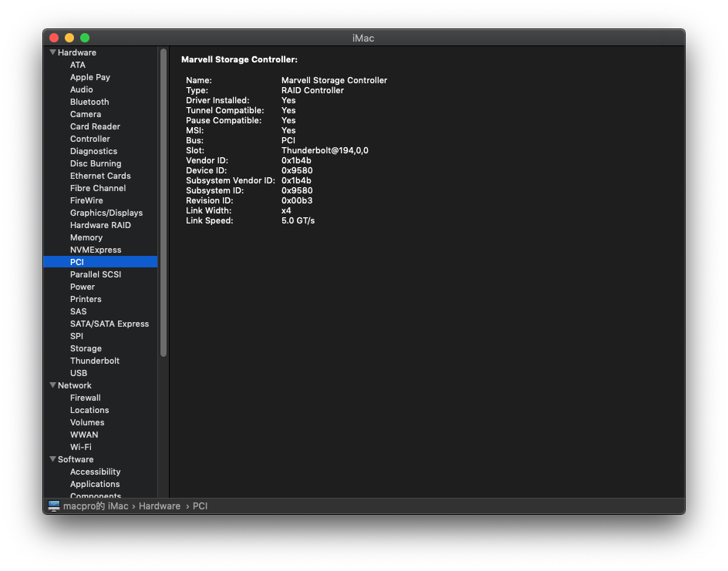
Task: Click the 'Marvell Storage Controller:' heading
Action: (x=240, y=59)
